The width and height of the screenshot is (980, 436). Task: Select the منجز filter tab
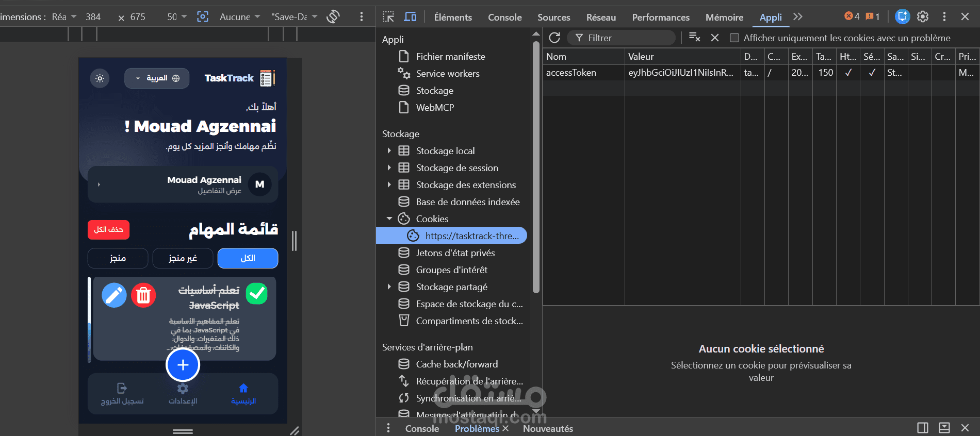pyautogui.click(x=118, y=258)
